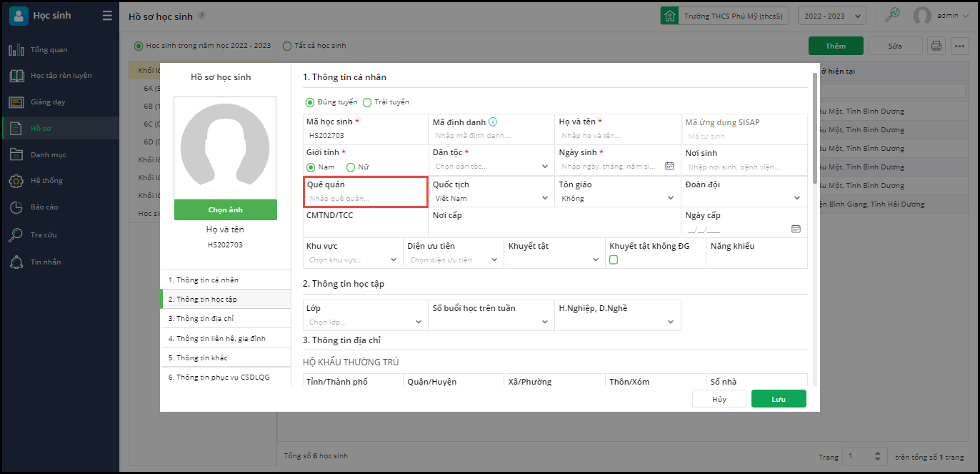Click the green Lưu button
The width and height of the screenshot is (980, 474).
[x=779, y=399]
